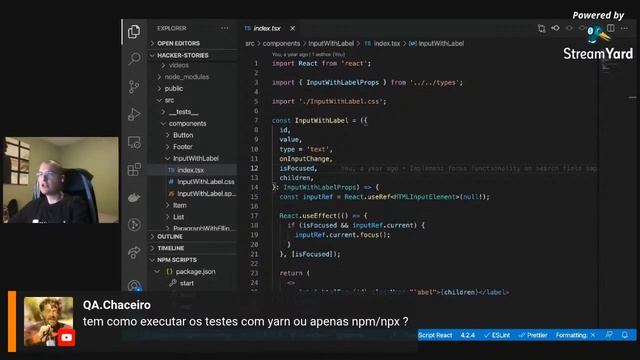
Task: Expand the __tests__ folder
Action: (x=193, y=112)
